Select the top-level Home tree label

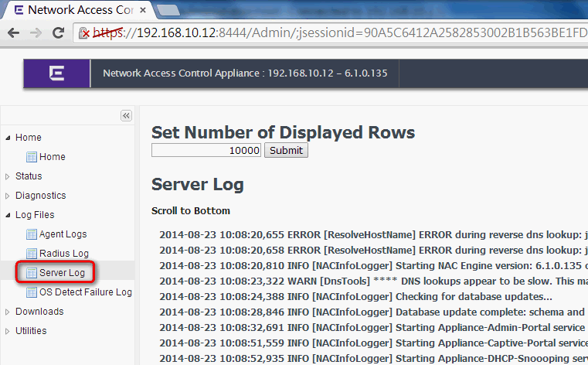click(x=29, y=138)
